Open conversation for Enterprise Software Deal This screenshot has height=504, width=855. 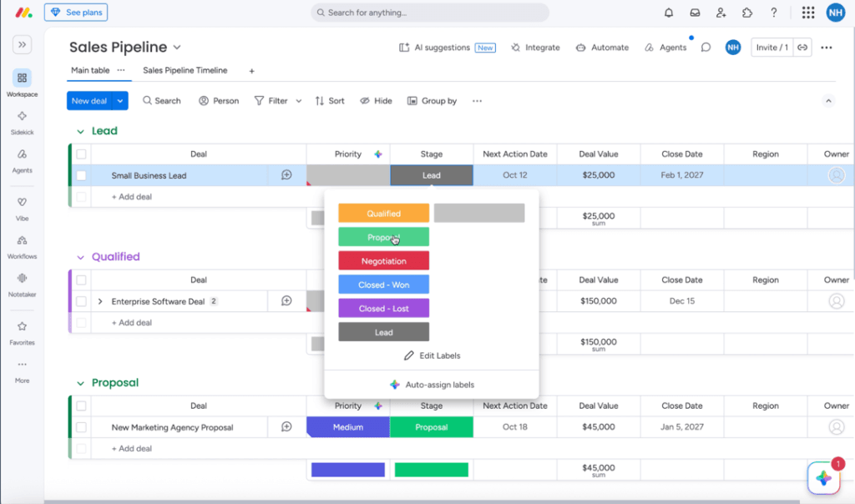pos(286,300)
